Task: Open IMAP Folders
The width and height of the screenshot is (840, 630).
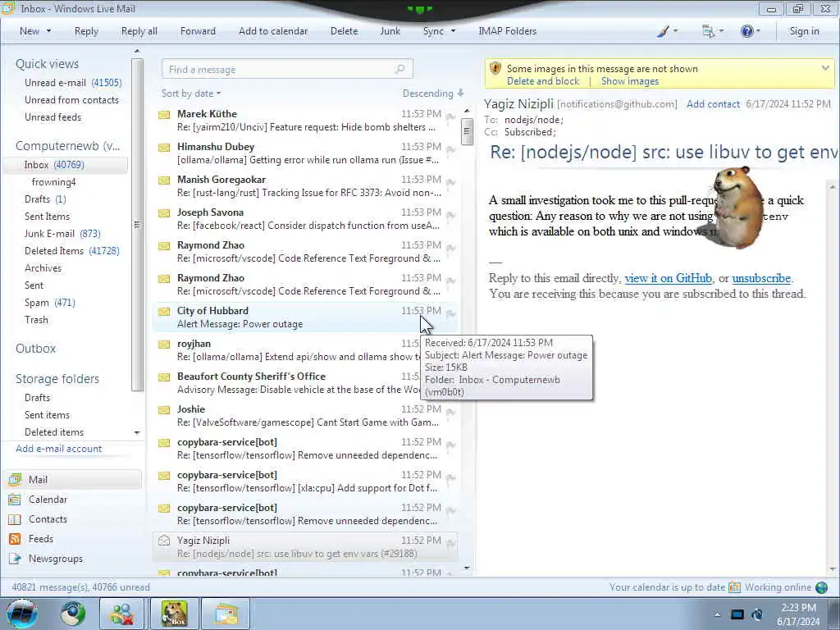Action: (x=507, y=31)
